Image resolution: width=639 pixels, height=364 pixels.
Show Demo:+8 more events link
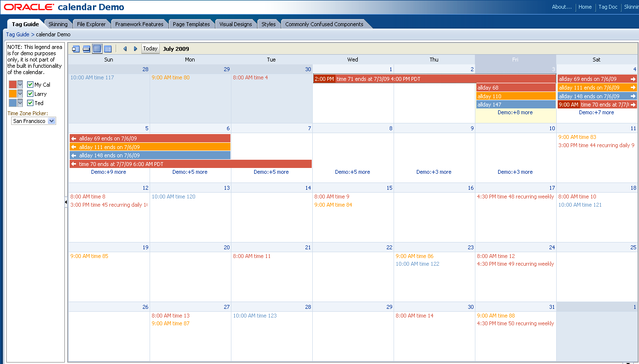point(515,112)
